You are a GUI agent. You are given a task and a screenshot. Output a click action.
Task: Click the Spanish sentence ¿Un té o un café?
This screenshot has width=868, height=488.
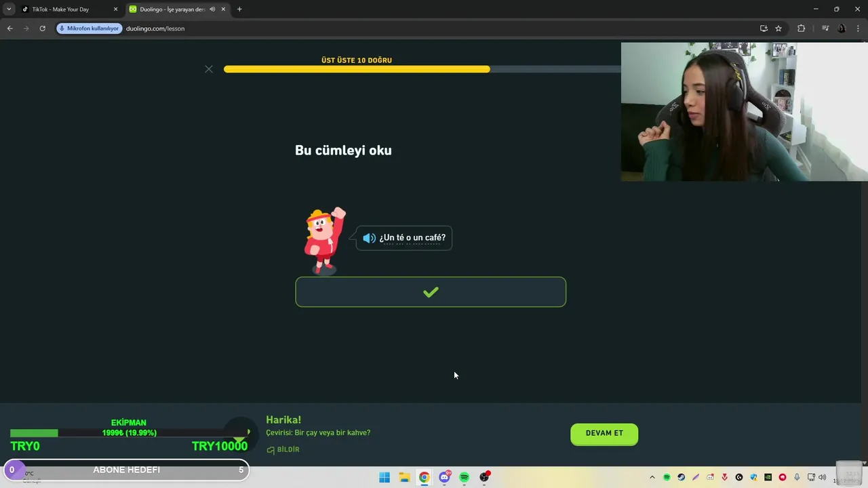click(x=412, y=238)
